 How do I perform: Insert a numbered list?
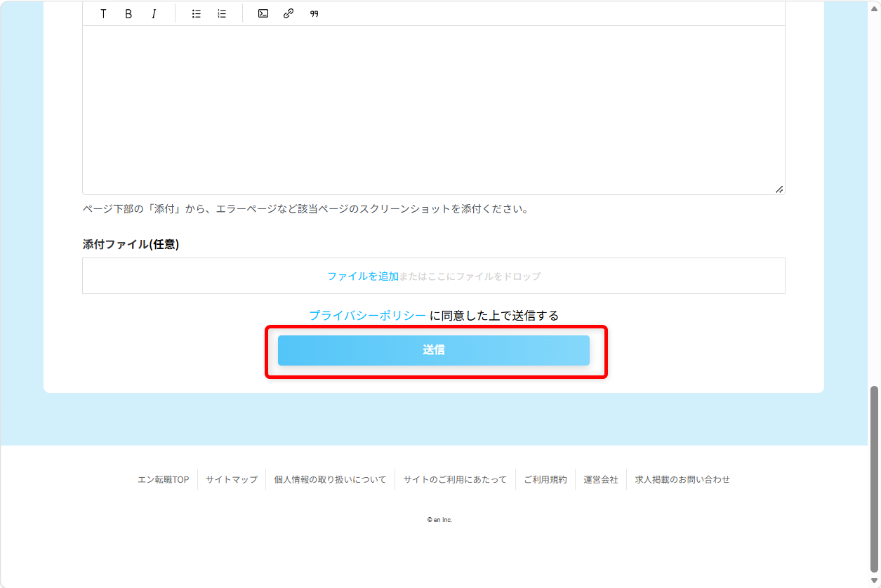pos(222,13)
